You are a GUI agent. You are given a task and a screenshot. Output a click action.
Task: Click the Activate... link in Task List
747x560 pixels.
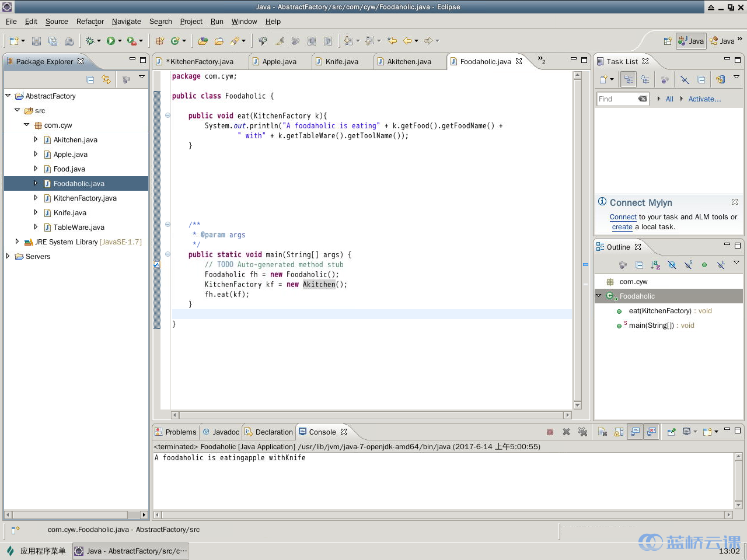click(704, 99)
